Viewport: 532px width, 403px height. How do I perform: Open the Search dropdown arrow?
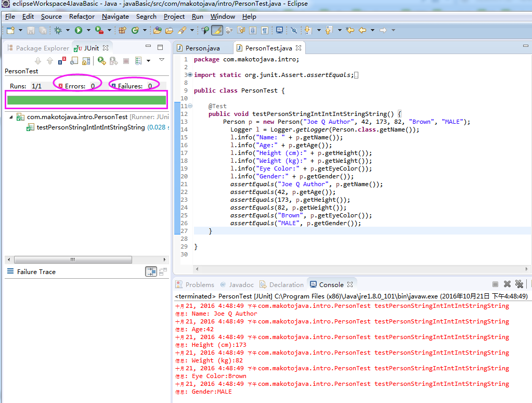[x=192, y=31]
